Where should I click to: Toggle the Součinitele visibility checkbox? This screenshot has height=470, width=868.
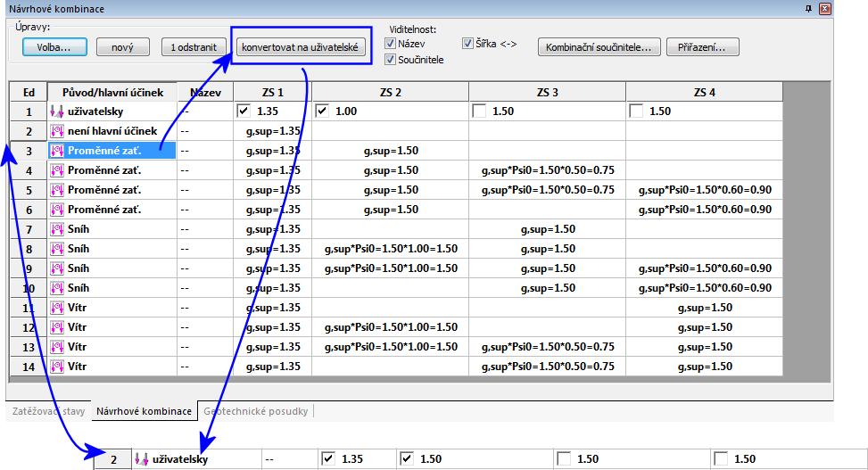pos(390,59)
